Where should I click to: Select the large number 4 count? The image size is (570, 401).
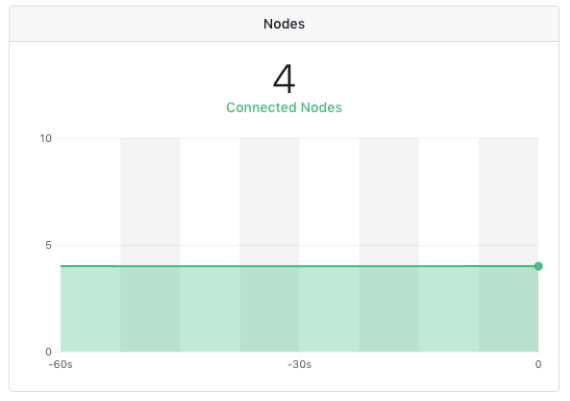(x=284, y=79)
